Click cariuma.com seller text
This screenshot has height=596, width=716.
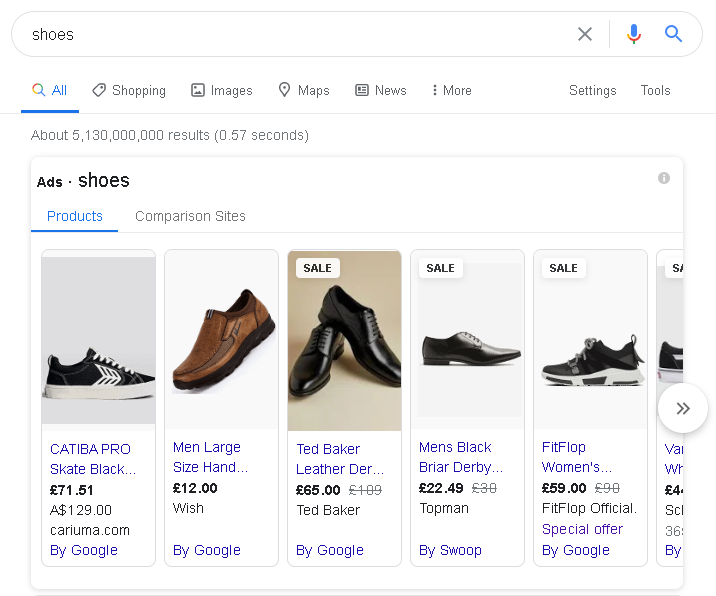[x=90, y=530]
